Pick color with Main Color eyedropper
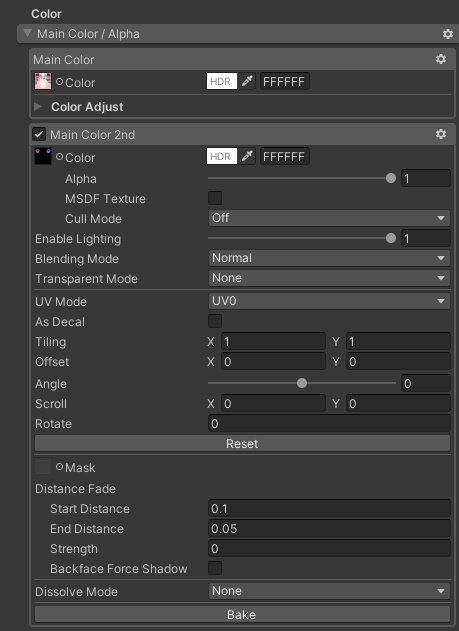Screen dimensions: 459x631 pos(247,81)
